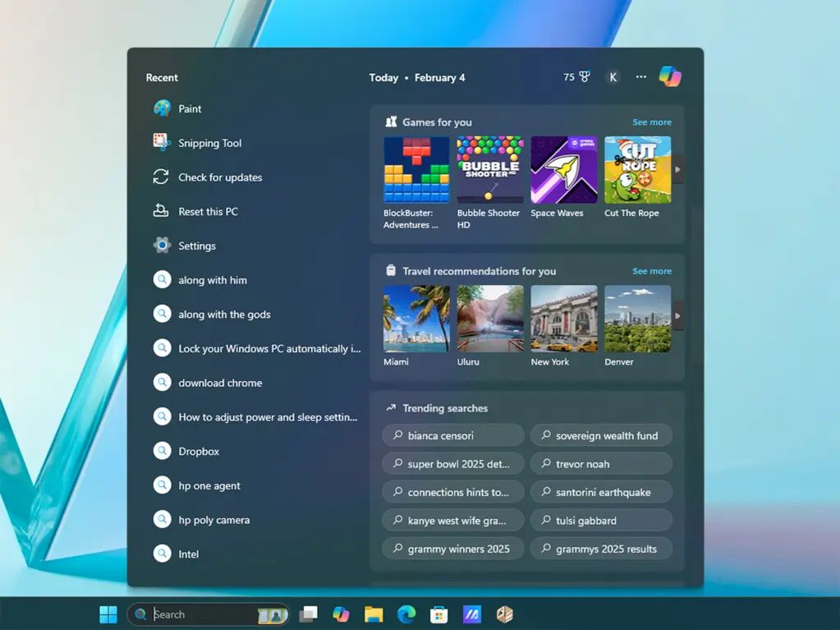Select 'Reset this PC' recent item
Viewport: 840px width, 630px height.
click(x=208, y=212)
